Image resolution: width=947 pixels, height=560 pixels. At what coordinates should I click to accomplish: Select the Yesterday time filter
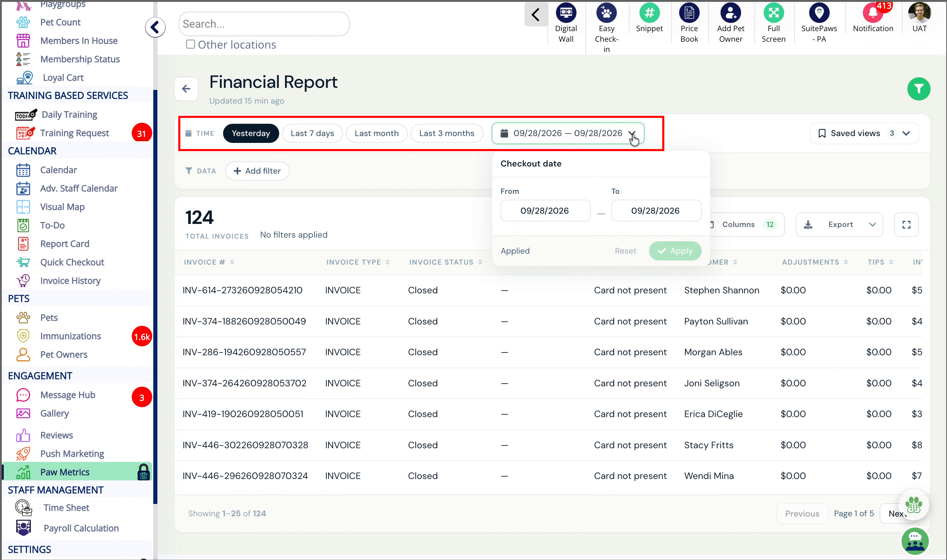(251, 133)
